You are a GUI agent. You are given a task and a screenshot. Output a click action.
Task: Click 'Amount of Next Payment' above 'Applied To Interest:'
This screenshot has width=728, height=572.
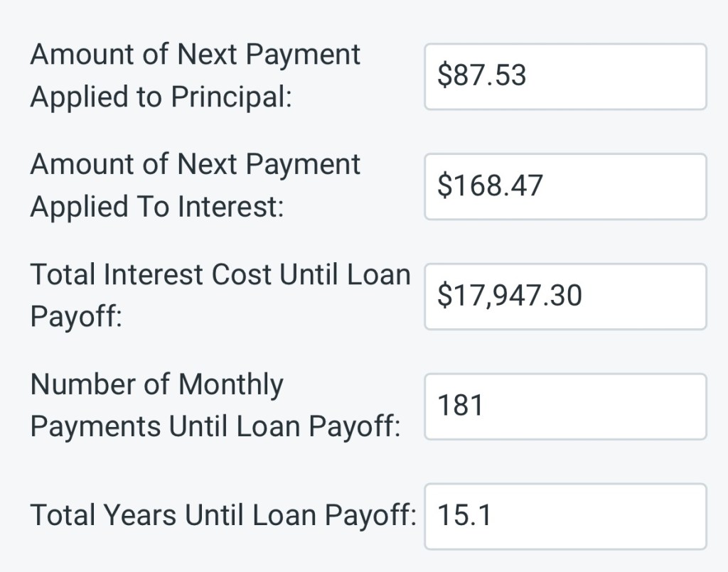[x=195, y=165]
